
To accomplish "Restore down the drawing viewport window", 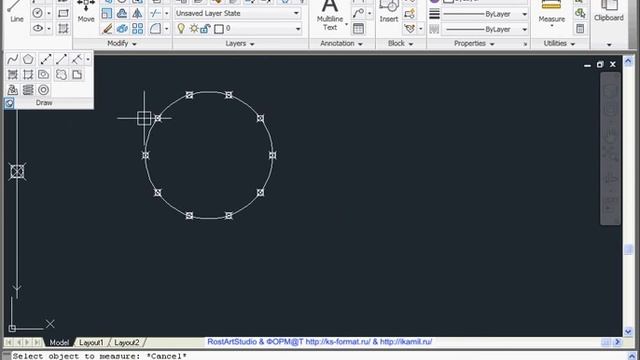I will pyautogui.click(x=600, y=64).
